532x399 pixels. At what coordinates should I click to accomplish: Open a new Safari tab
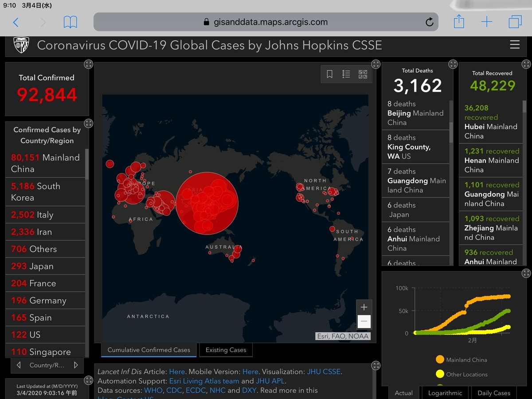[487, 22]
